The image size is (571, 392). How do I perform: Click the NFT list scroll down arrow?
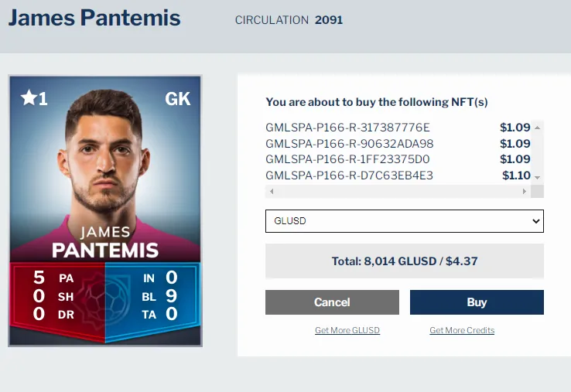pyautogui.click(x=537, y=178)
